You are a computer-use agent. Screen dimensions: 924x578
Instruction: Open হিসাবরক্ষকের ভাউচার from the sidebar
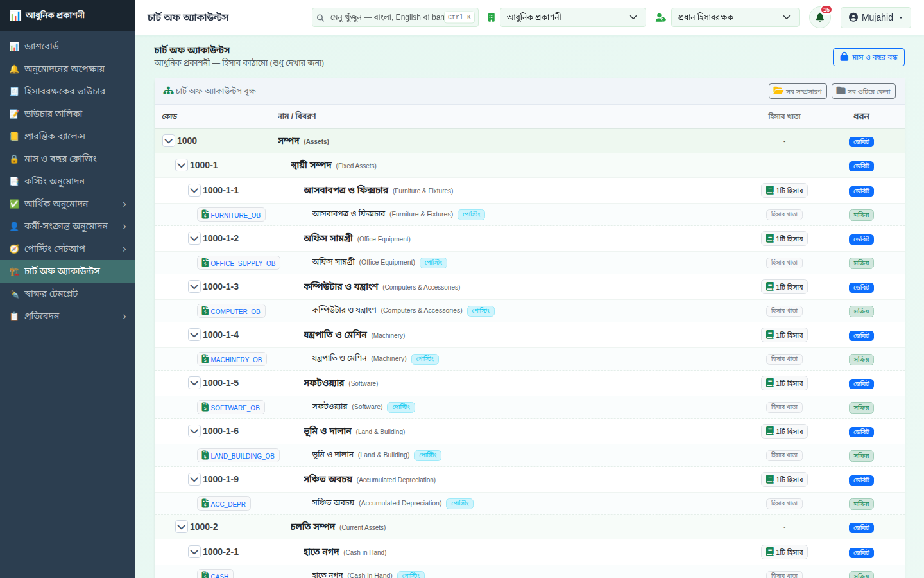coord(67,91)
